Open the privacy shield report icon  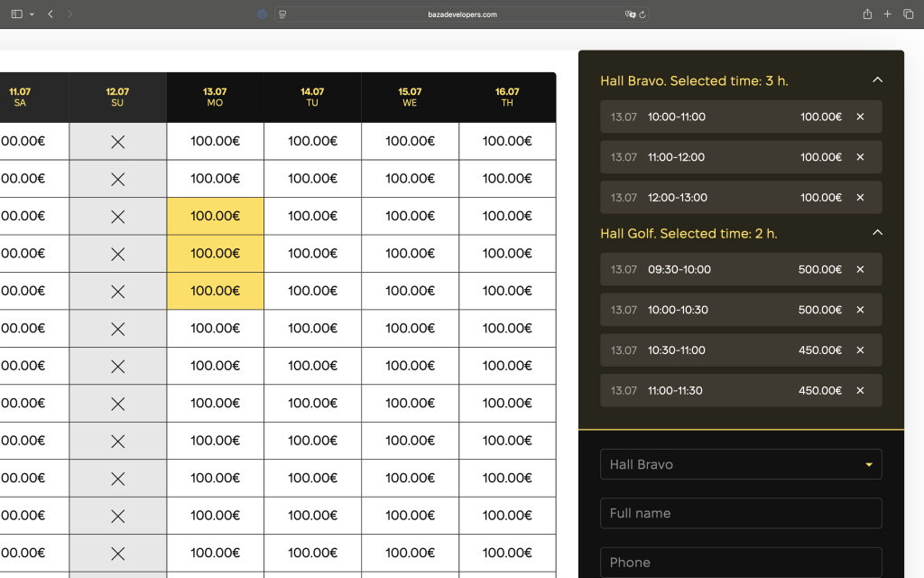(263, 14)
